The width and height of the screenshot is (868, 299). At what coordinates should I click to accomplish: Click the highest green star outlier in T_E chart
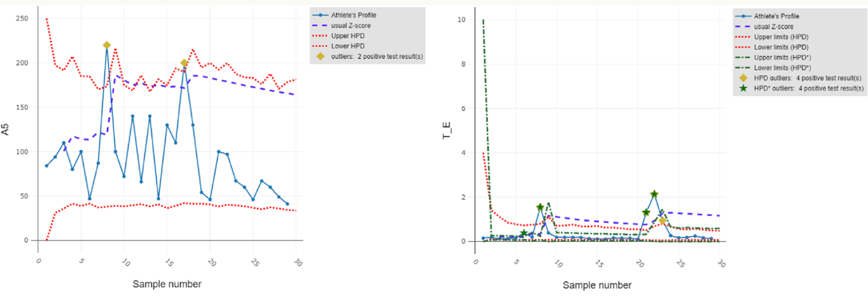click(654, 195)
